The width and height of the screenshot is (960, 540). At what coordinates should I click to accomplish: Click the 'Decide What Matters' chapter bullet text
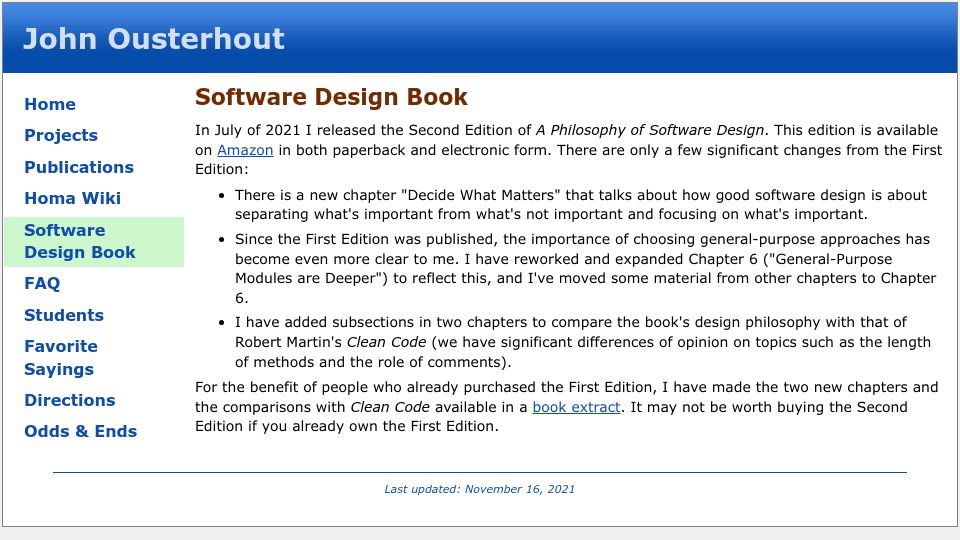(x=580, y=204)
